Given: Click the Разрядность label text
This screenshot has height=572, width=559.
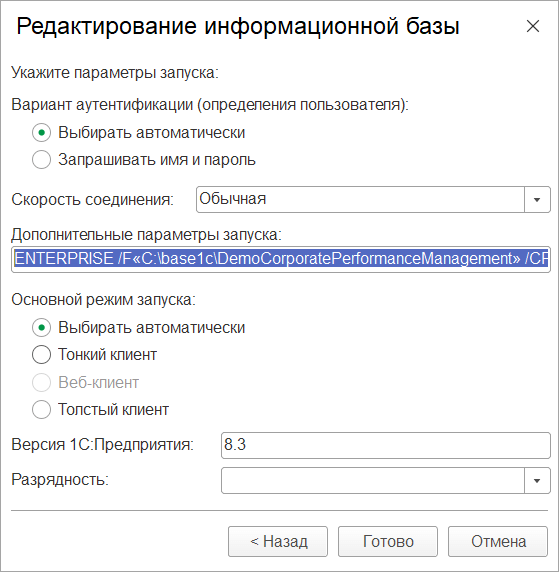Looking at the screenshot, I should [x=60, y=480].
